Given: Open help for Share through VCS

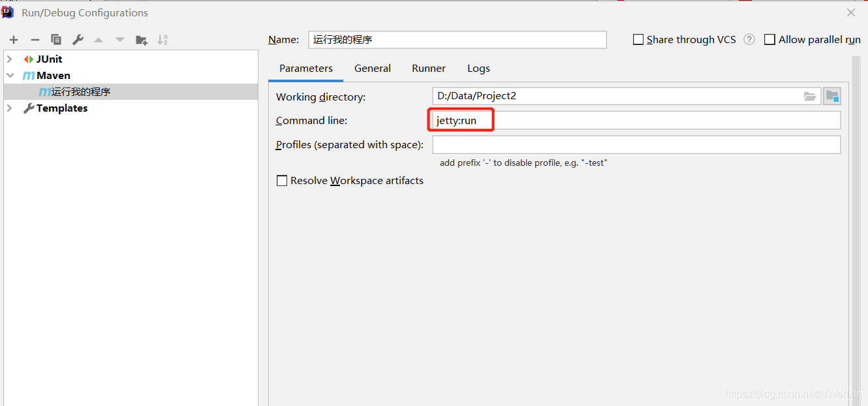Looking at the screenshot, I should pos(749,39).
